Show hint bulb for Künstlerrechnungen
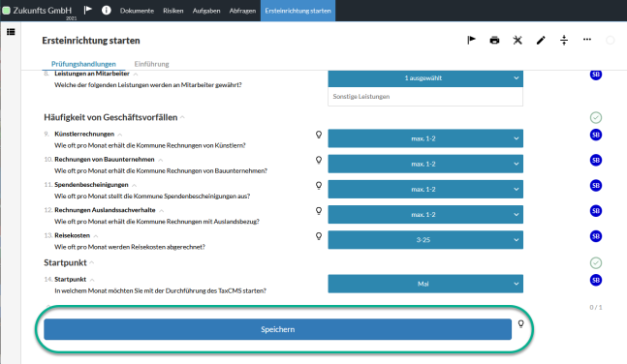Viewport: 627px width, 364px height. (319, 135)
